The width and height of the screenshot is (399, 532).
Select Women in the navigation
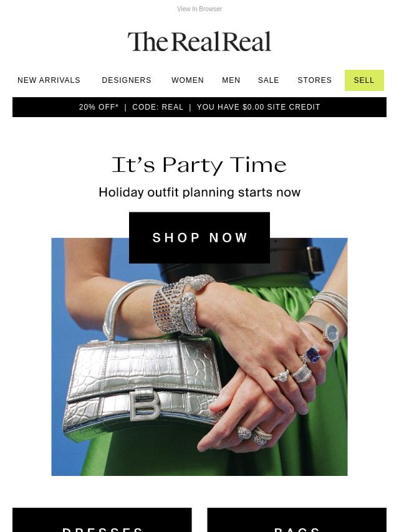tap(188, 80)
